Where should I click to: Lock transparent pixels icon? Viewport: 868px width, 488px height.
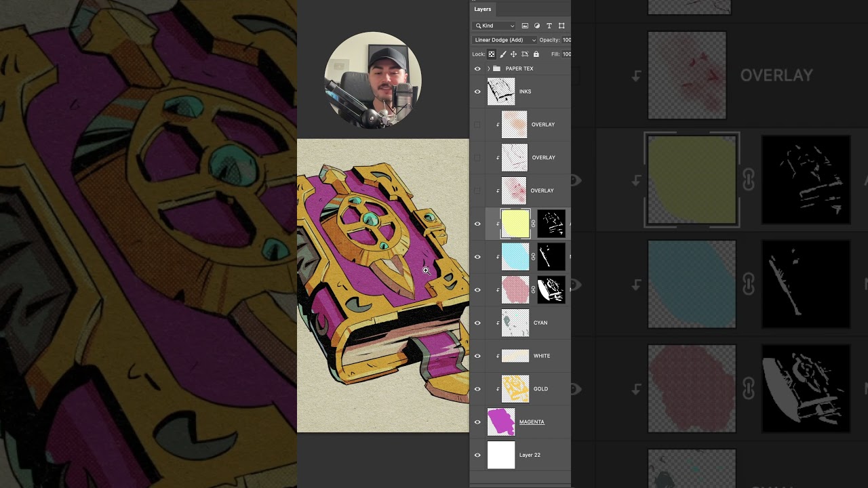coord(492,54)
